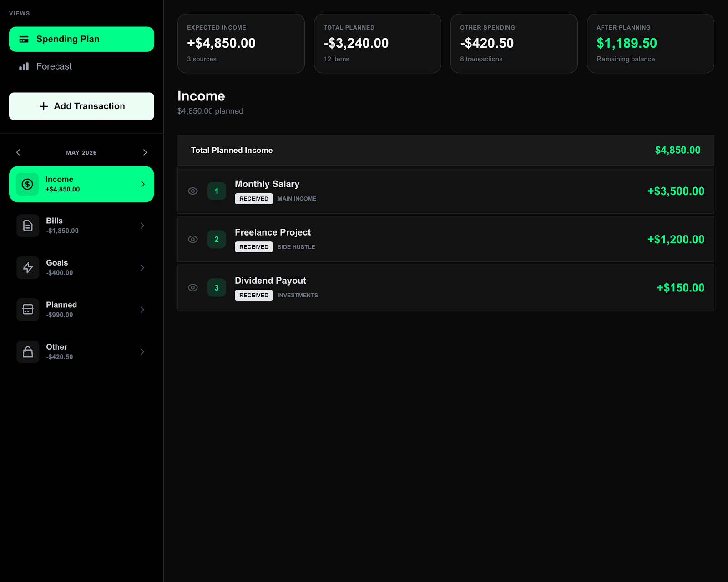Click the '12 items' text
Screen dimensions: 728x582
point(336,59)
